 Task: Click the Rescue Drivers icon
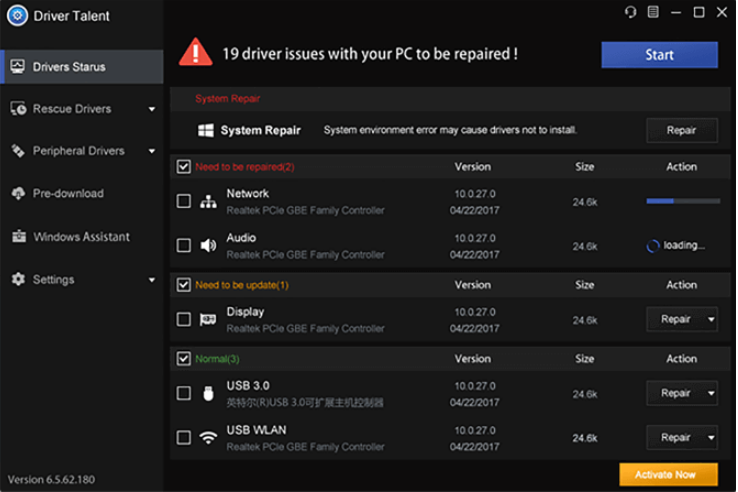(18, 109)
